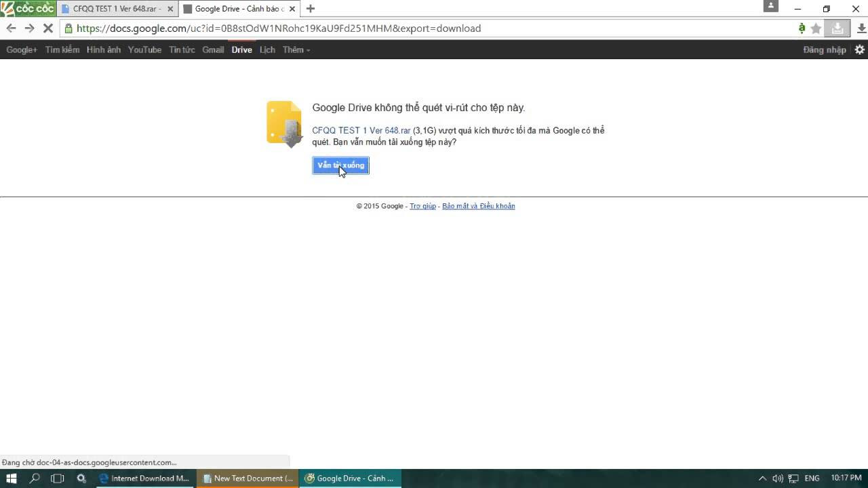Open Tìm kiếm in the Google bar

click(62, 49)
